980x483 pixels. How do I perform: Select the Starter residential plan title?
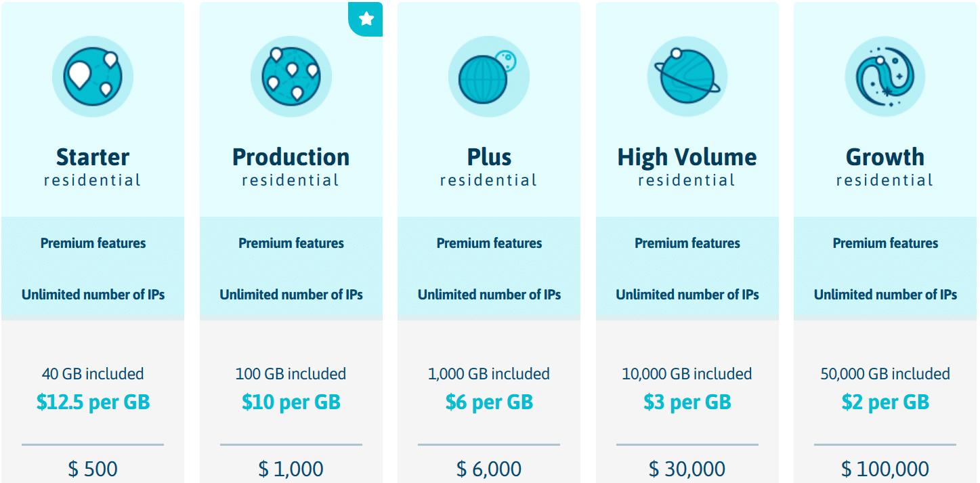pos(93,167)
